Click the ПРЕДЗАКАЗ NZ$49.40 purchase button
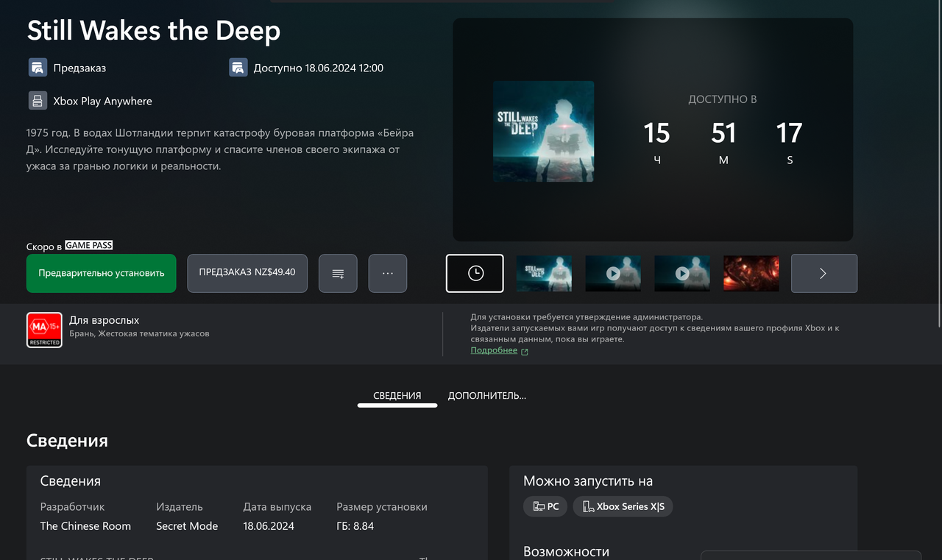This screenshot has height=560, width=942. [x=247, y=273]
